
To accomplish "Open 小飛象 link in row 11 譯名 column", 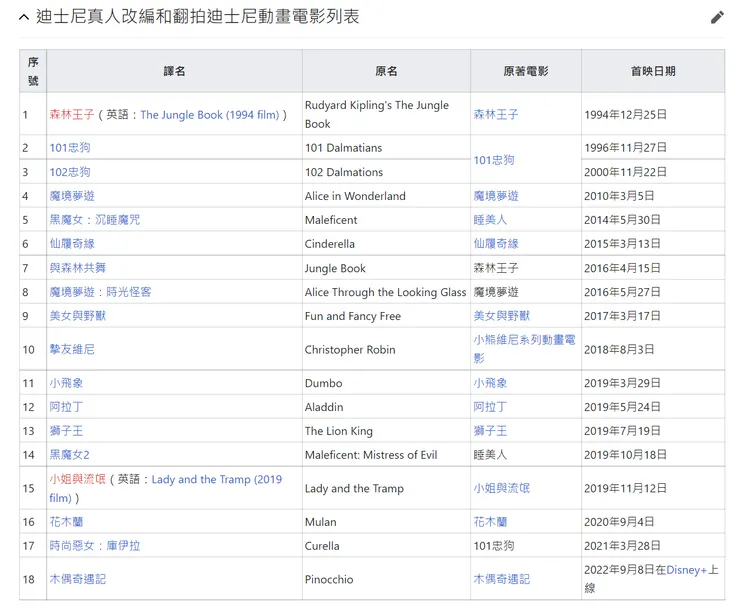I will tap(66, 383).
